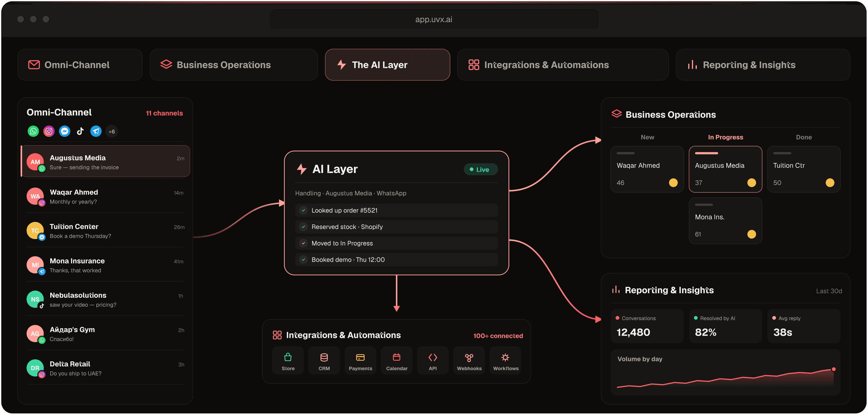Click the yellow dot on the Tuition Ctr card
868x415 pixels.
[830, 183]
